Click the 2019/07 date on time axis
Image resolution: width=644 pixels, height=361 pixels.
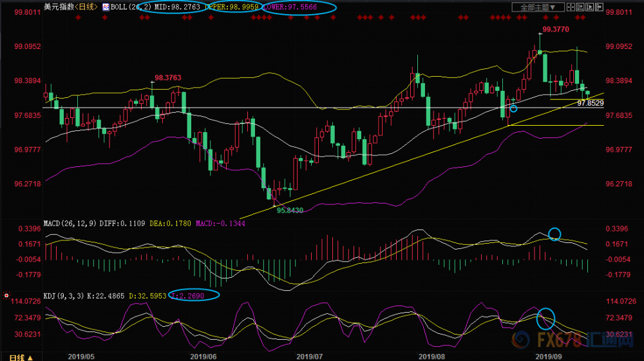(309, 356)
